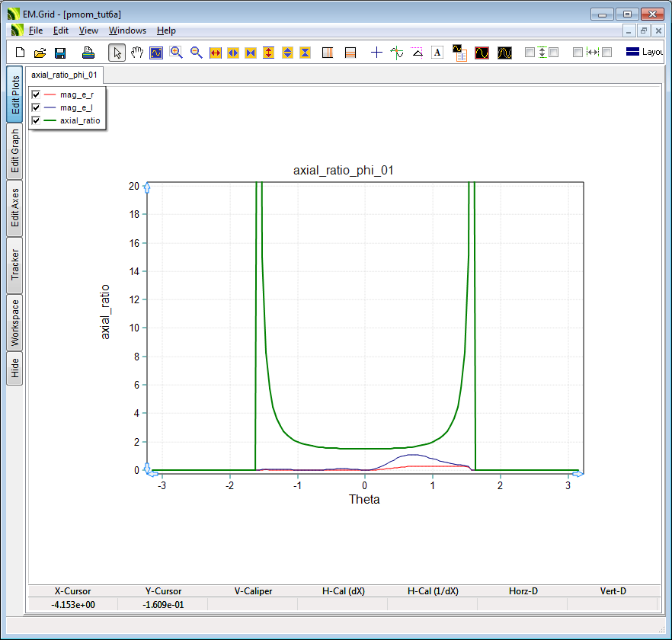Click the zoom in magnifier icon
This screenshot has height=640, width=672.
tap(176, 53)
